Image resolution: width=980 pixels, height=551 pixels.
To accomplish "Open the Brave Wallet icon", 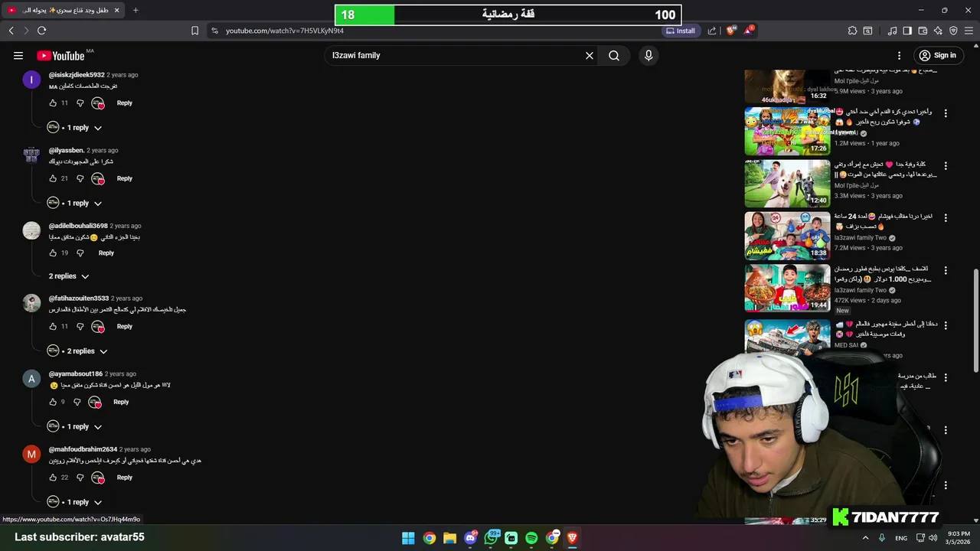I will tap(923, 31).
